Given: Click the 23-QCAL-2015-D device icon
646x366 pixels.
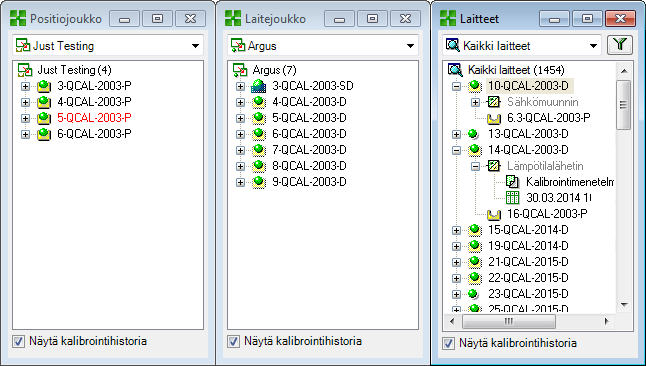Looking at the screenshot, I should [x=474, y=294].
